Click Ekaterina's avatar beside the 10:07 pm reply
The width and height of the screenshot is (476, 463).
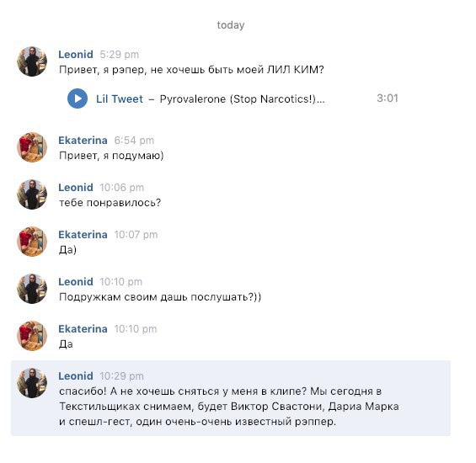[32, 242]
